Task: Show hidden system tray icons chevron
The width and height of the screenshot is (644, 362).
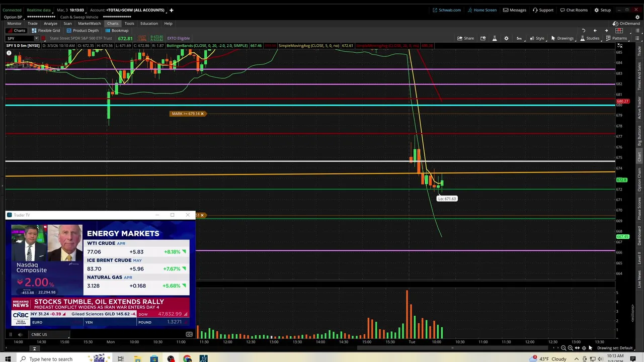Action: point(577,358)
